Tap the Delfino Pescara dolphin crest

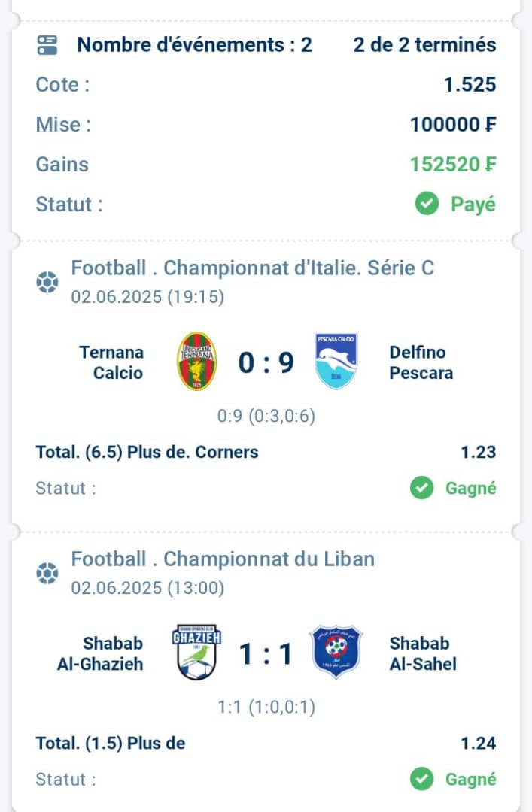pyautogui.click(x=336, y=361)
